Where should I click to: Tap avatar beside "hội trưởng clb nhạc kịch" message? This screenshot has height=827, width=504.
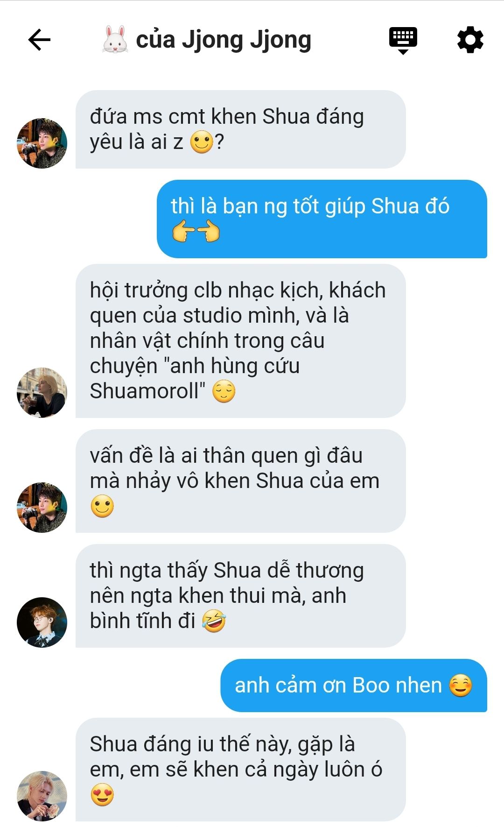pyautogui.click(x=42, y=393)
